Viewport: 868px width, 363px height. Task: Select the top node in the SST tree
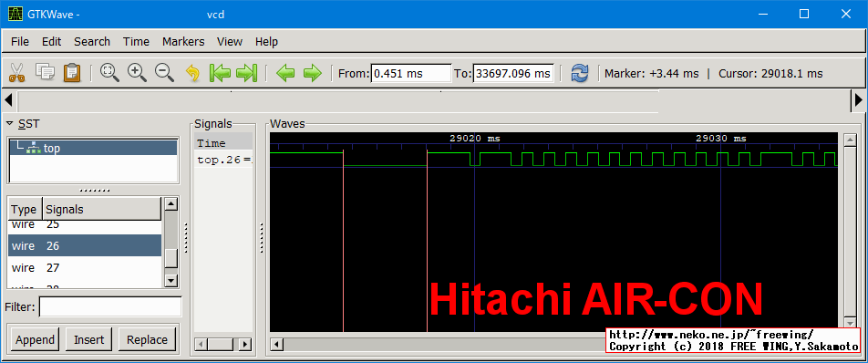click(x=94, y=148)
